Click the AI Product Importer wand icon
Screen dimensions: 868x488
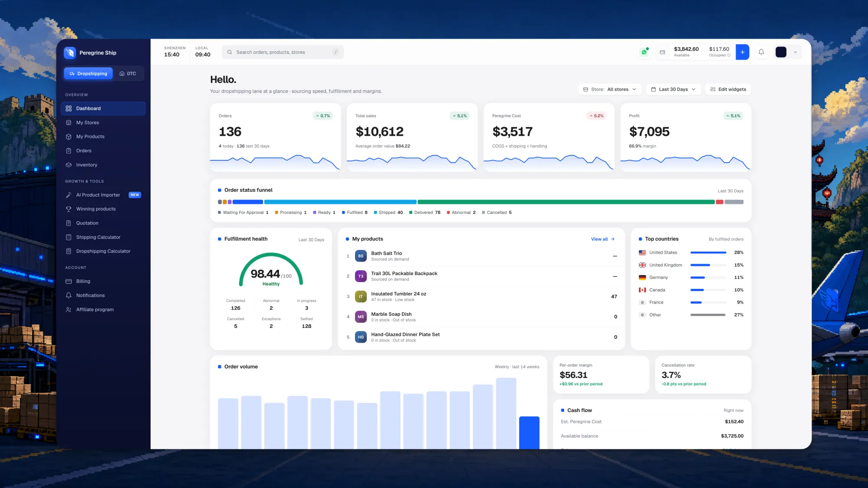point(69,195)
